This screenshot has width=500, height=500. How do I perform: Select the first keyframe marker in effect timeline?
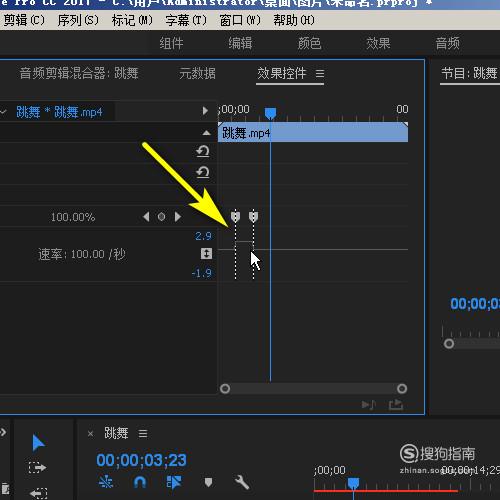235,217
